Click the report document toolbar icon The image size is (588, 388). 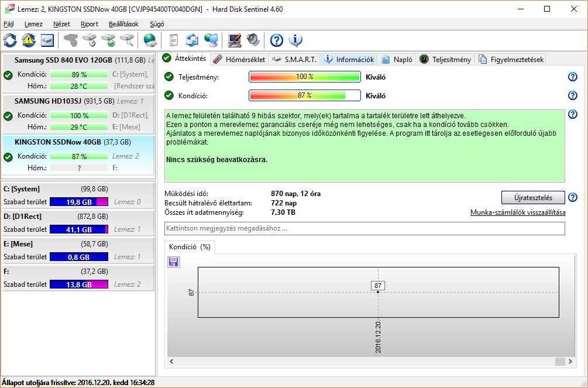[x=173, y=40]
